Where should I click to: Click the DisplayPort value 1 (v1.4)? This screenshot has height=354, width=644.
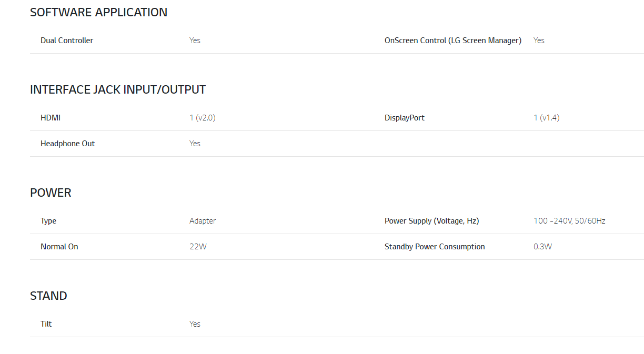pos(546,118)
